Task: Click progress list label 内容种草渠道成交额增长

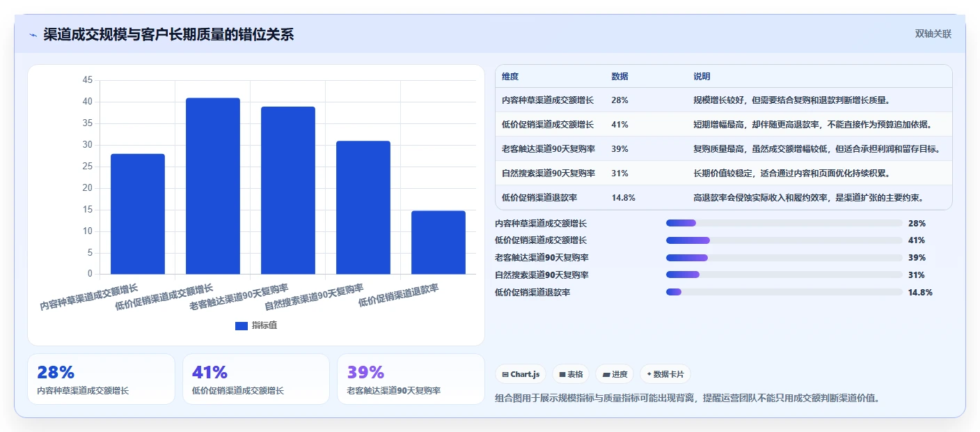Action: [541, 223]
